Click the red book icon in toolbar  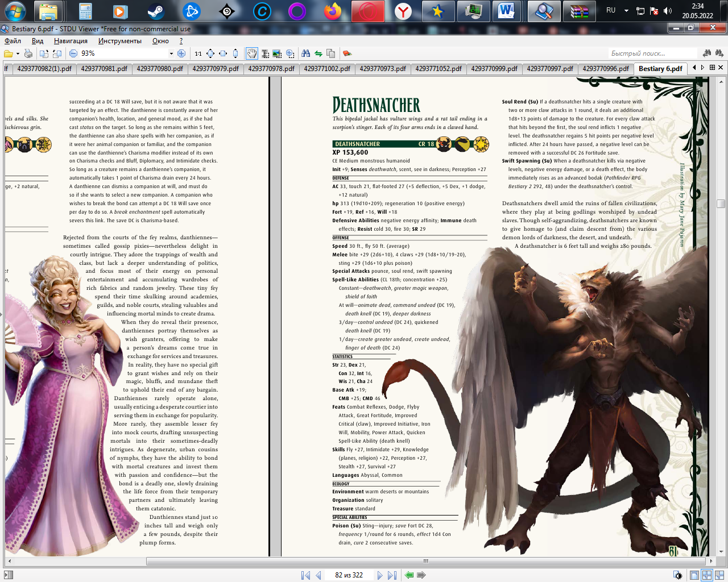[x=347, y=53]
